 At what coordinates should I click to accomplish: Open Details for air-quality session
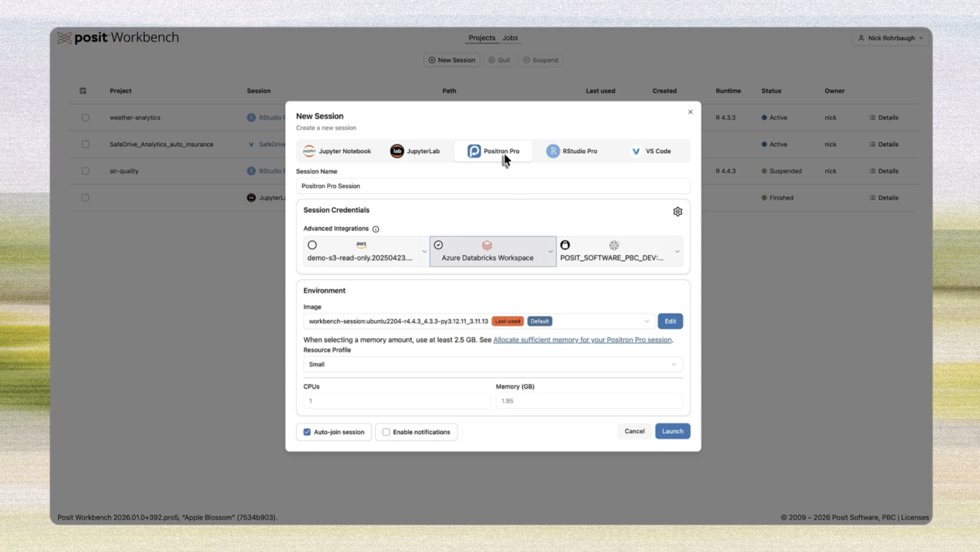tap(884, 171)
